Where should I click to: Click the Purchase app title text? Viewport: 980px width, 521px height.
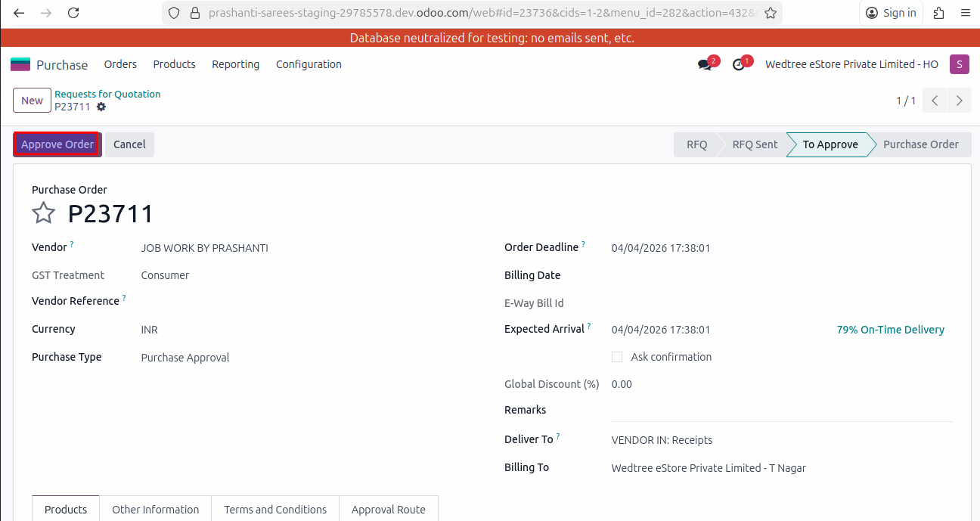62,65
